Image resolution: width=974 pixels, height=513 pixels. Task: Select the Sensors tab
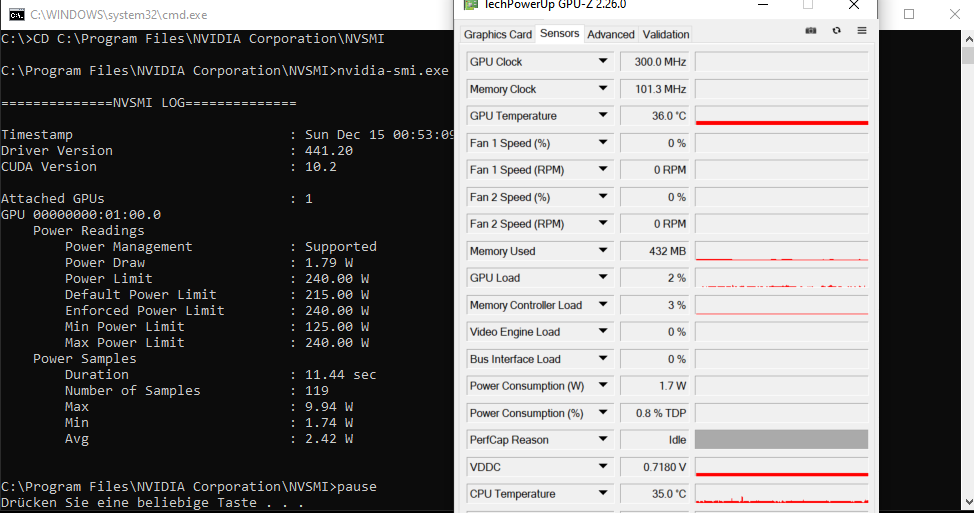pyautogui.click(x=559, y=34)
